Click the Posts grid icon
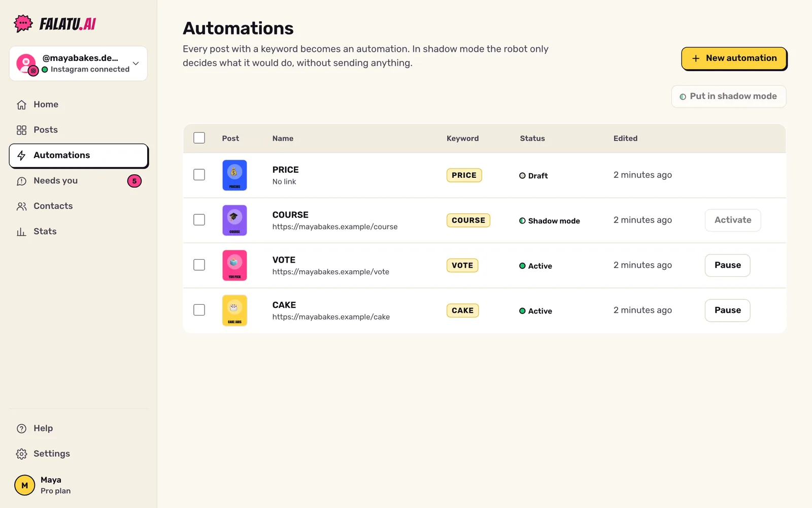The width and height of the screenshot is (812, 508). pos(21,130)
